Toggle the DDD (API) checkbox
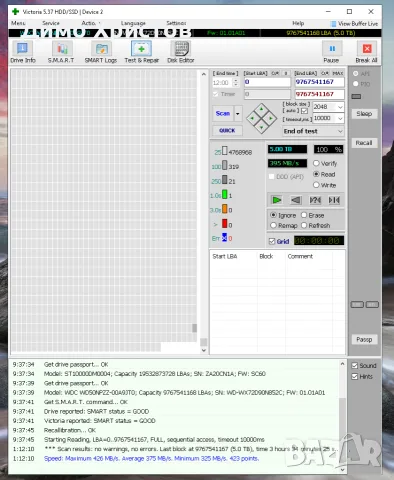Viewport: 394px width, 480px height. click(271, 176)
